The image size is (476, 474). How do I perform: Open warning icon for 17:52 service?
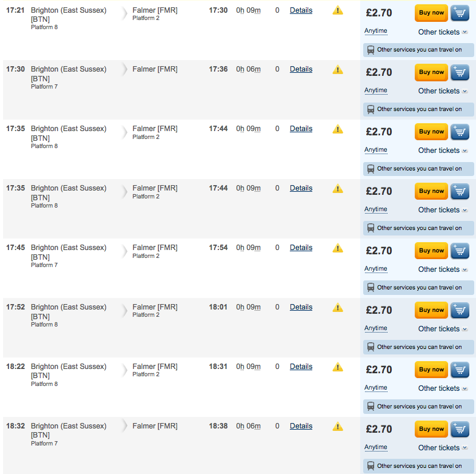point(338,308)
